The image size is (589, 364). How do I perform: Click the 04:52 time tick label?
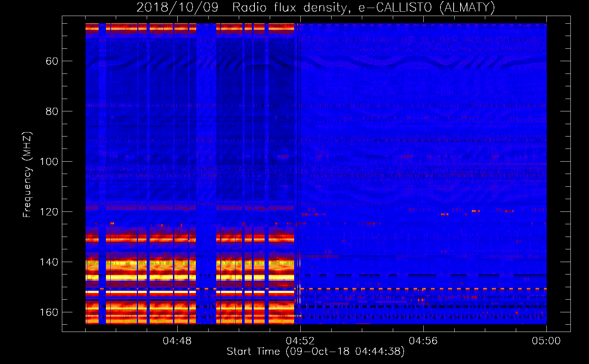pos(300,341)
